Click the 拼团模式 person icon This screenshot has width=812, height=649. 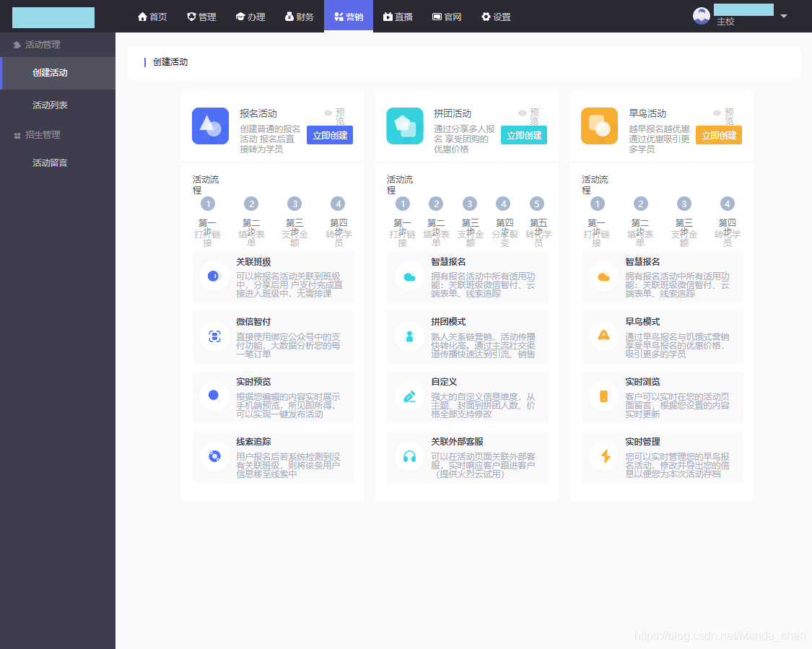pyautogui.click(x=409, y=336)
